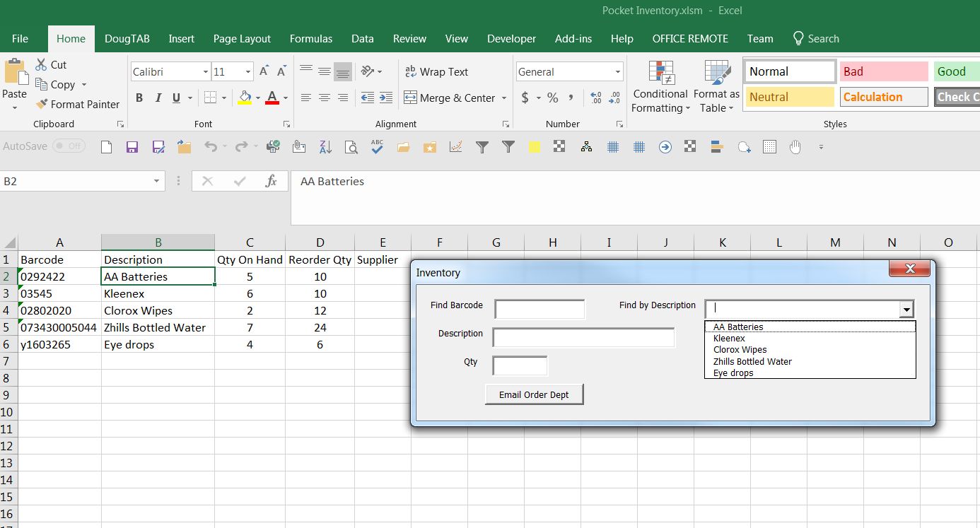Click the Percent Style icon
The image size is (980, 528).
pyautogui.click(x=552, y=98)
